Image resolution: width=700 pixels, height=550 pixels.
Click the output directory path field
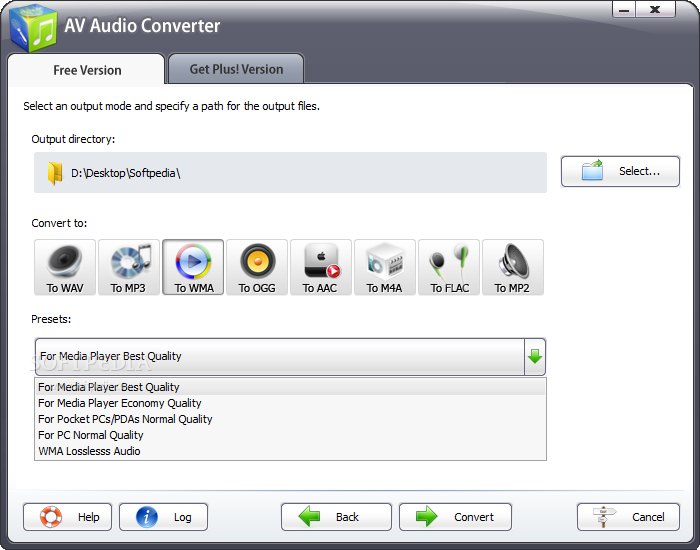[x=290, y=173]
